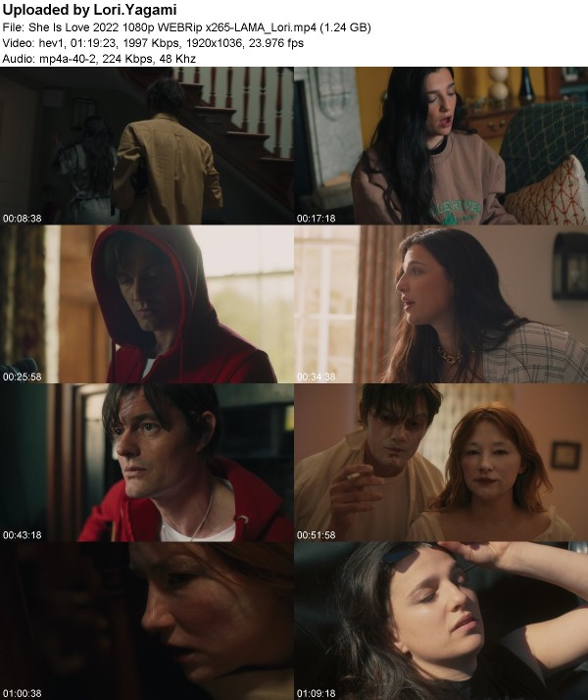The height and width of the screenshot is (700, 588).
Task: Select the thumbnail frame at 00:51:58
Action: [441, 463]
